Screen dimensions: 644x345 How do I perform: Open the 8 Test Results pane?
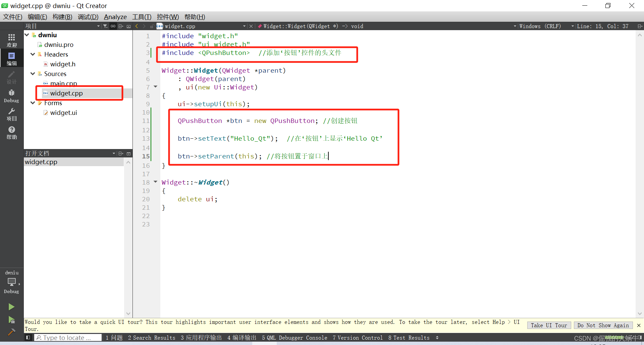pyautogui.click(x=409, y=338)
